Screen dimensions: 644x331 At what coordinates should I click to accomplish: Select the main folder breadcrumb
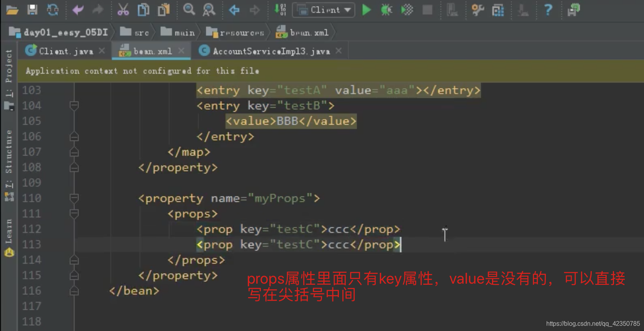[x=178, y=32]
